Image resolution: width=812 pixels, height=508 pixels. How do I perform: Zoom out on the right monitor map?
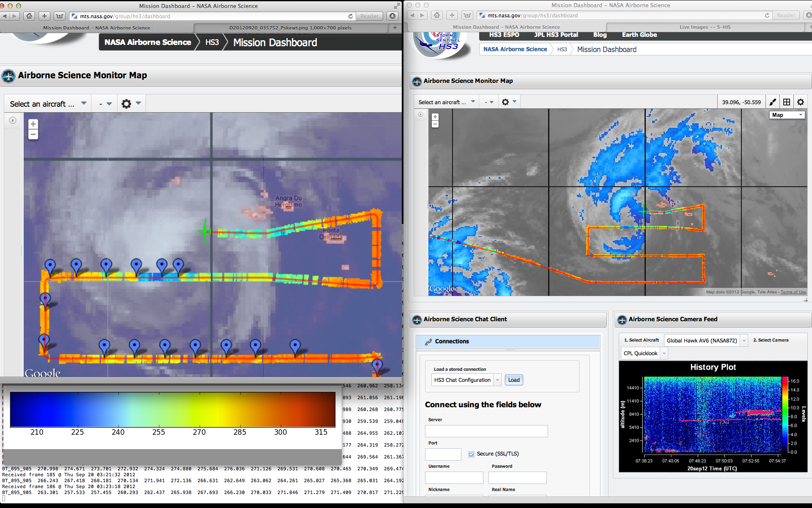click(435, 124)
